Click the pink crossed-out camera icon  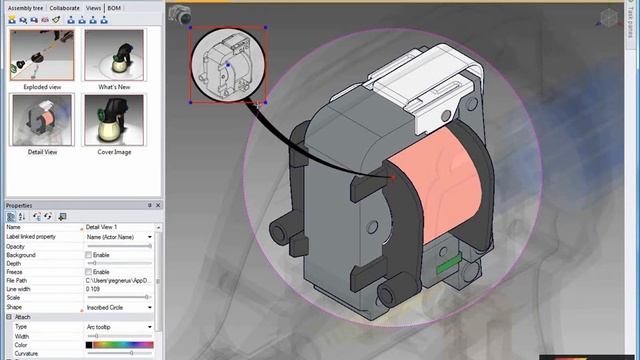[45, 20]
